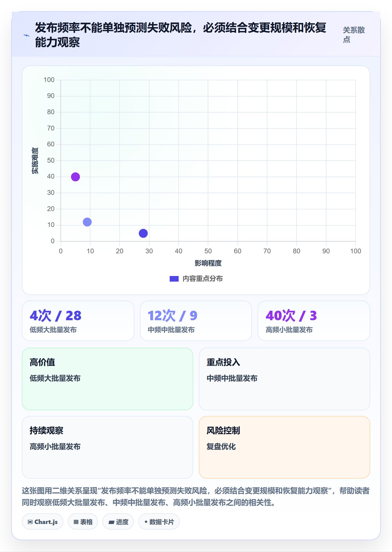Click the purple scatter point at 40
The width and height of the screenshot is (392, 552).
[75, 177]
